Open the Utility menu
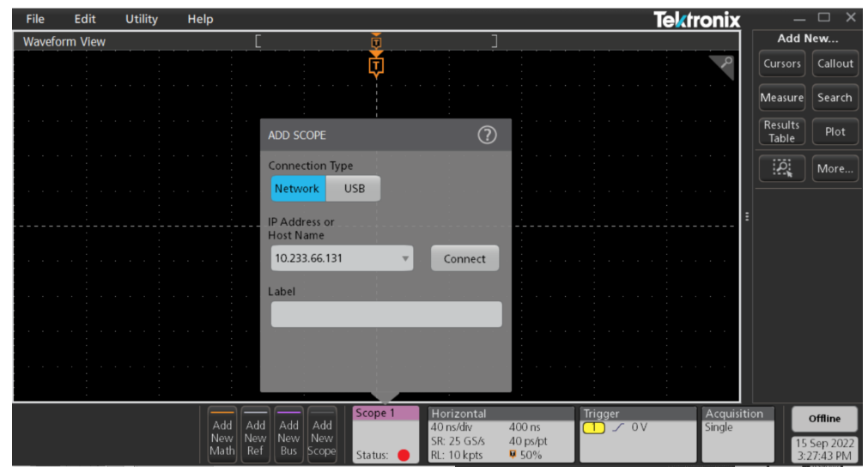This screenshot has width=868, height=472. [x=142, y=19]
